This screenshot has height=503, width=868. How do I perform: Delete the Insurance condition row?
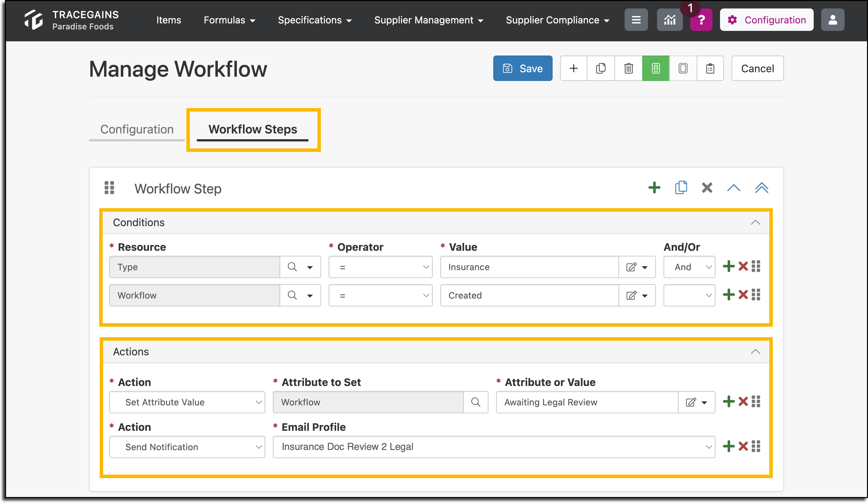point(743,266)
